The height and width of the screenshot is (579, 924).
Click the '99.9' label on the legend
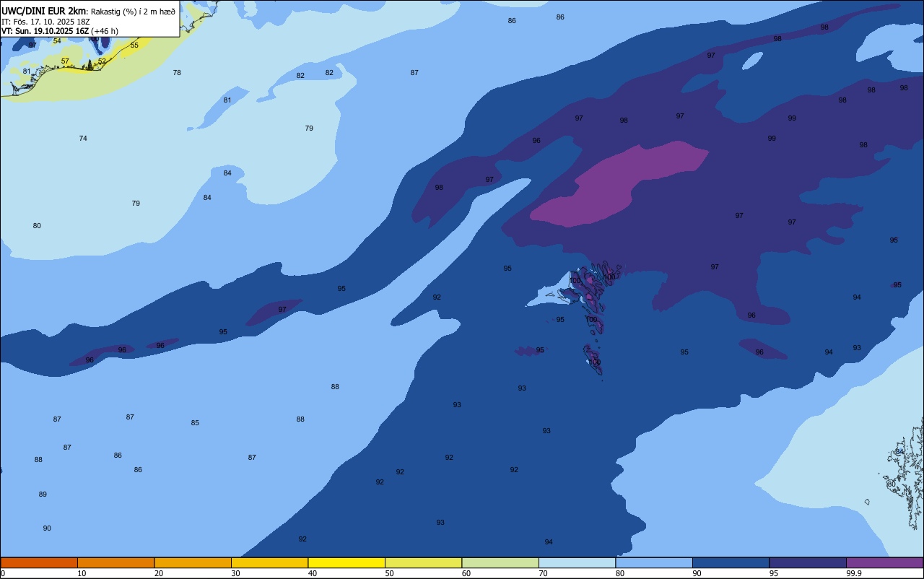[x=854, y=573]
